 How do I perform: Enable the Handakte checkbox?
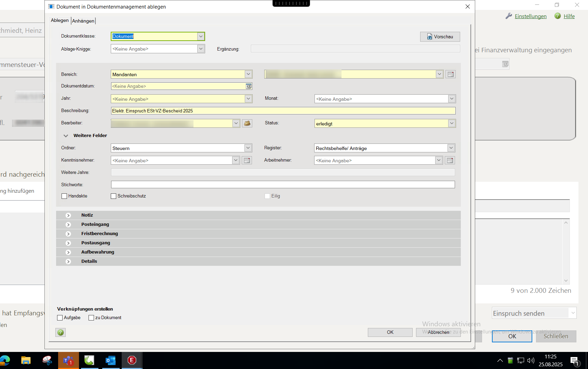64,196
